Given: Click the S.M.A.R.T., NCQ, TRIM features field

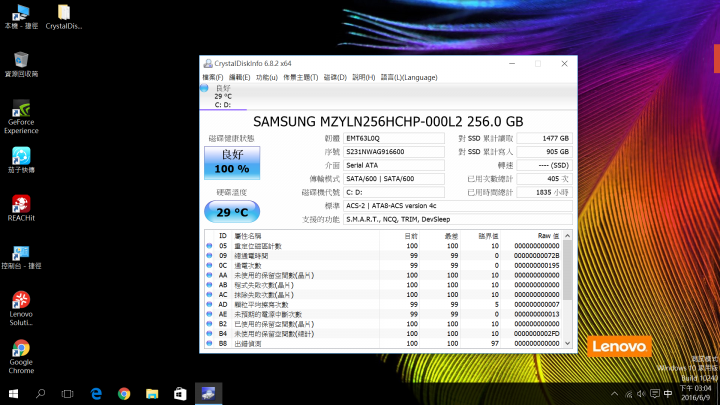Looking at the screenshot, I should click(458, 219).
